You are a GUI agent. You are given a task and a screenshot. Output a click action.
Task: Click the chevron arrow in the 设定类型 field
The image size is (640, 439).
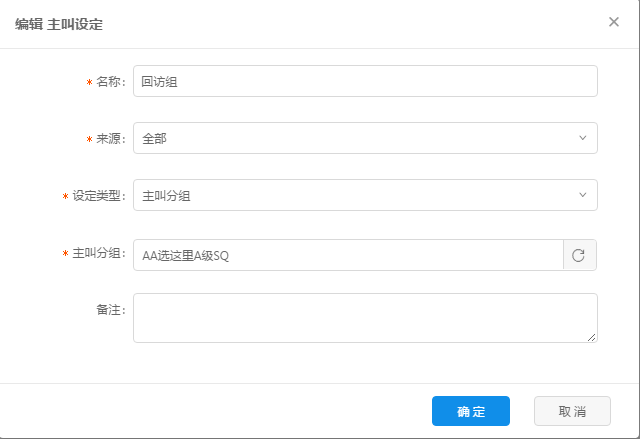582,196
